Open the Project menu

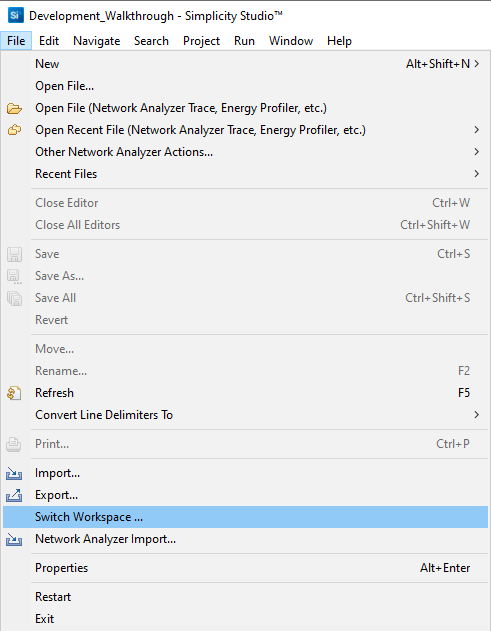(201, 41)
